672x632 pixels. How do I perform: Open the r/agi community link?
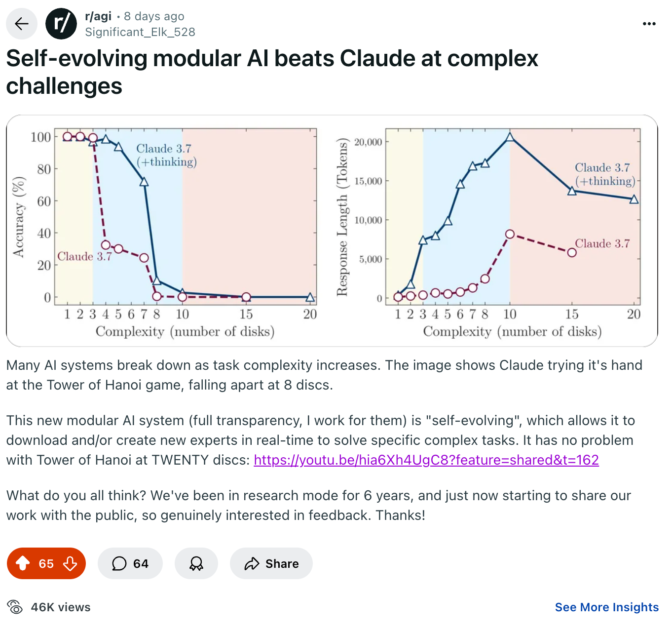[x=99, y=16]
